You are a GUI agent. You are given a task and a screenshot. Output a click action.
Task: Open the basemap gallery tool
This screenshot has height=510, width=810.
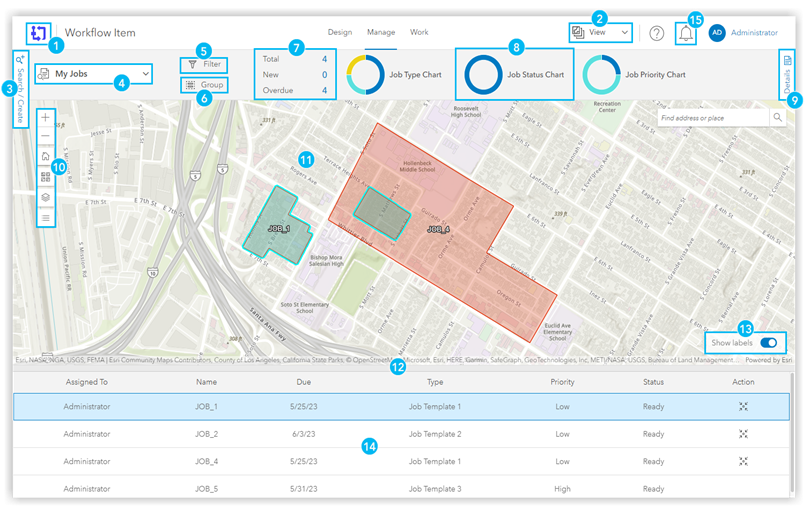[45, 177]
